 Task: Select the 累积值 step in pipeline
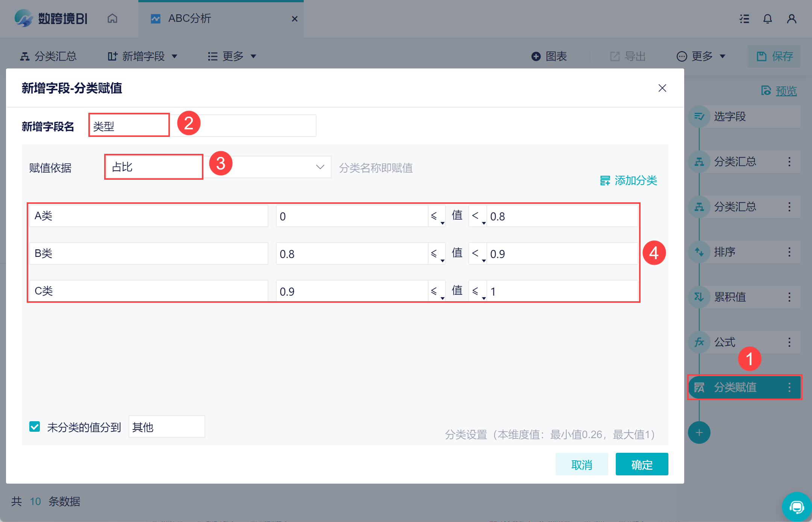729,297
